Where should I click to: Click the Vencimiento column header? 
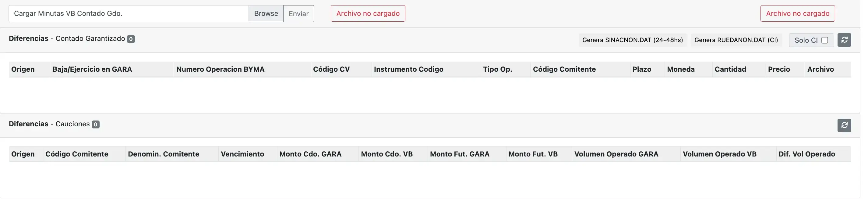point(242,154)
